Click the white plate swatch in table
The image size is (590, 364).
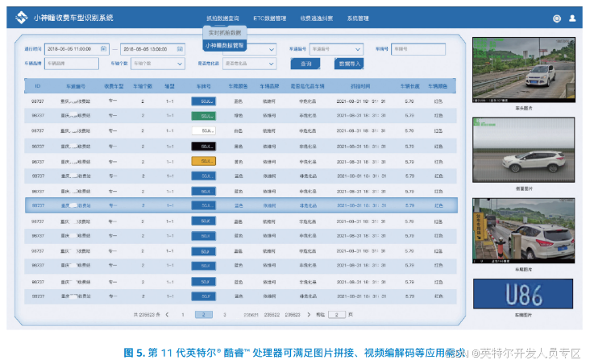pos(204,130)
